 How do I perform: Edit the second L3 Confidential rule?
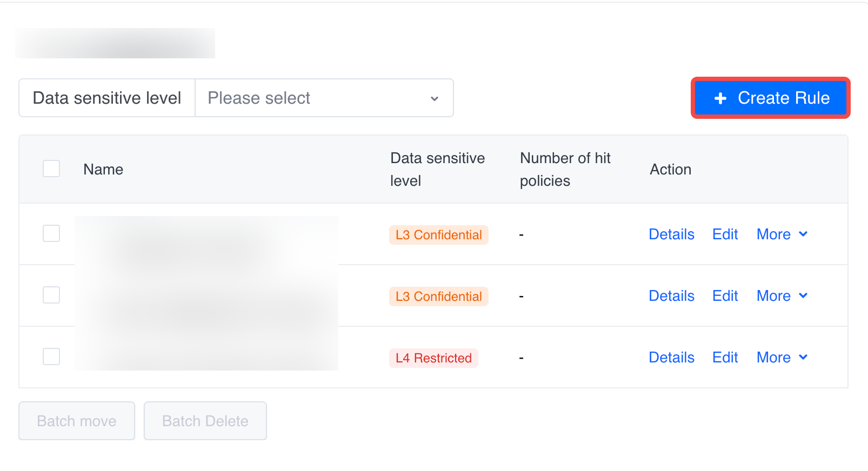click(725, 296)
